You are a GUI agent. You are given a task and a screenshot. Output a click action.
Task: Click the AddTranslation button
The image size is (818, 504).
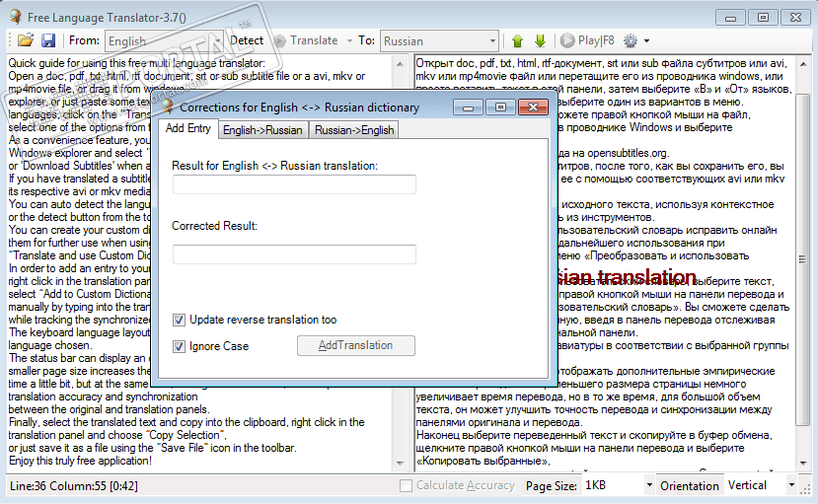click(356, 345)
